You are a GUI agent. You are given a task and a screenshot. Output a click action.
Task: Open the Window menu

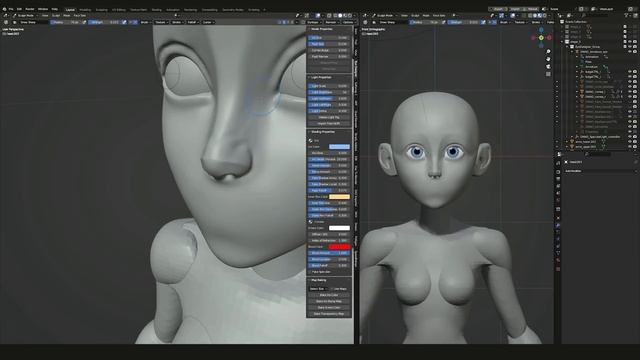click(x=43, y=9)
